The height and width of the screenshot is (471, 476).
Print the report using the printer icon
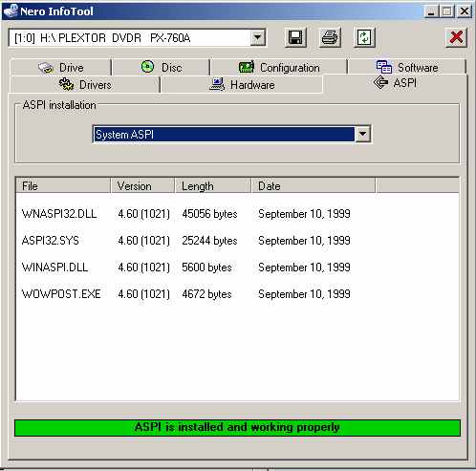(330, 37)
